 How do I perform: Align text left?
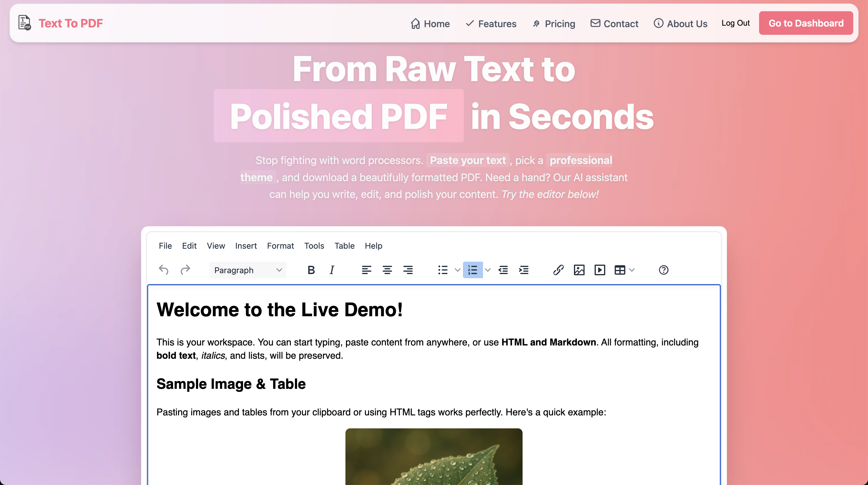pyautogui.click(x=366, y=270)
